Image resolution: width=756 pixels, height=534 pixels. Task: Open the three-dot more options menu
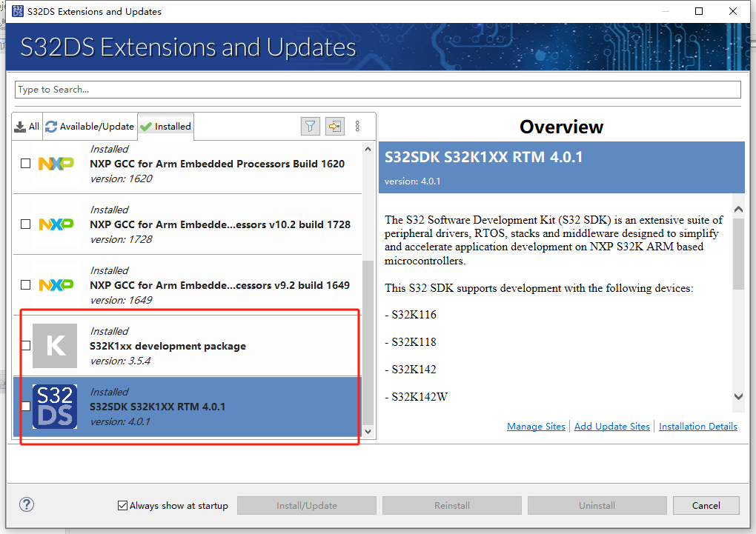coord(357,127)
